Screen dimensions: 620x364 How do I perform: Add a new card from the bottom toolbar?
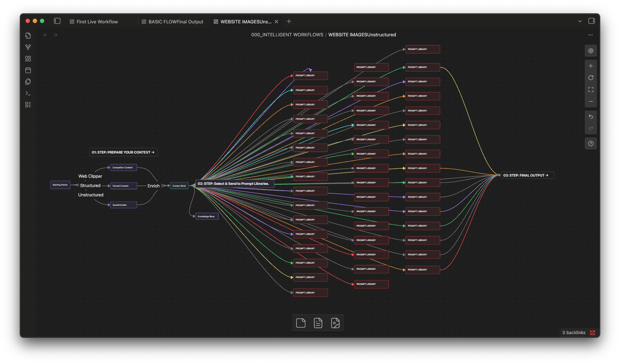300,323
